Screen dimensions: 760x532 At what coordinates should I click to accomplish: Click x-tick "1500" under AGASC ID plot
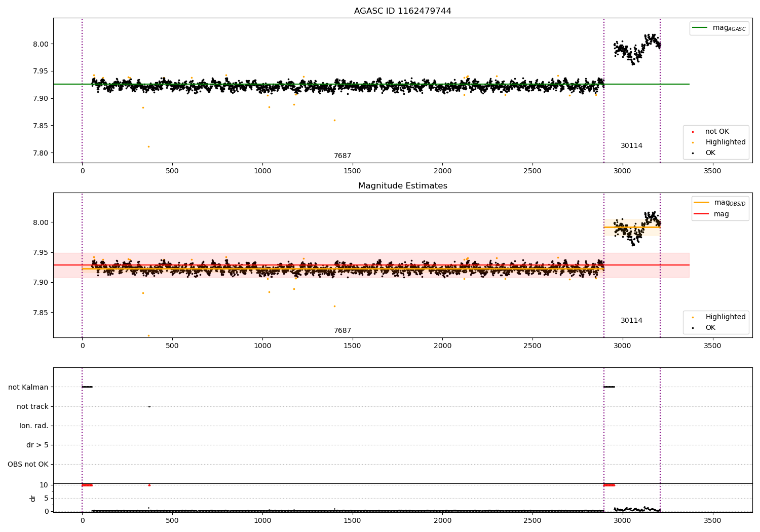point(352,171)
